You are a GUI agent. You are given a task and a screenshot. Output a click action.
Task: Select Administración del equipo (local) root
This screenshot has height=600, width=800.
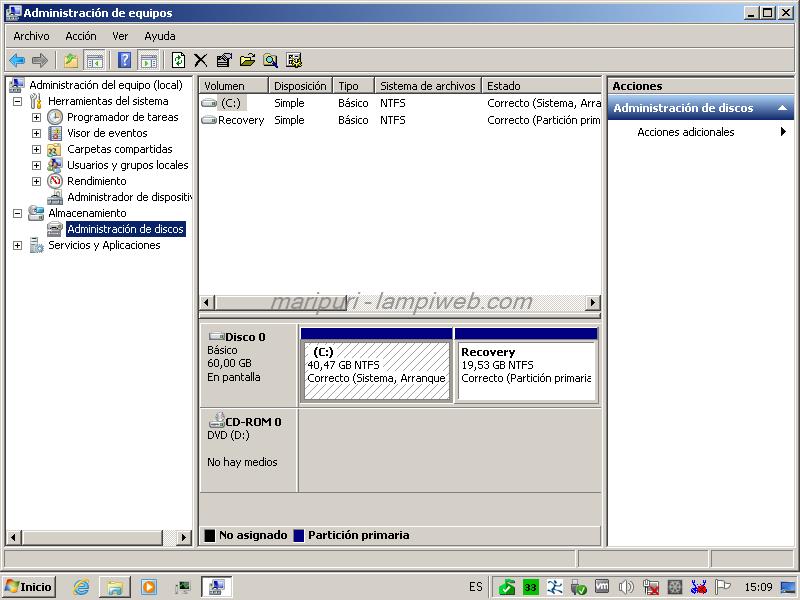(106, 85)
